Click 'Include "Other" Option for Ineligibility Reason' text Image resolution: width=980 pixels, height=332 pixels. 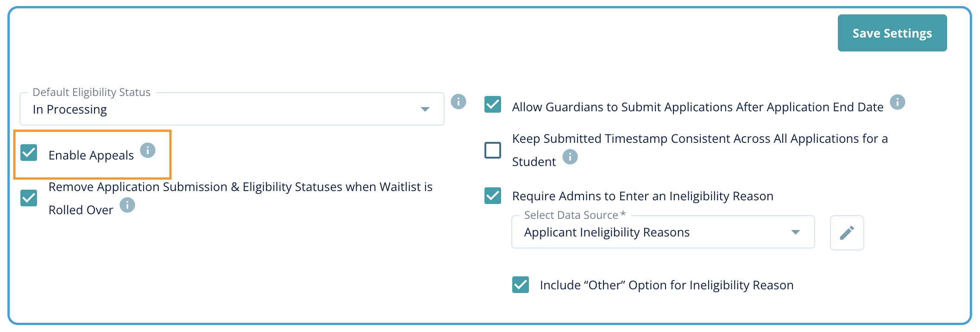coord(666,285)
